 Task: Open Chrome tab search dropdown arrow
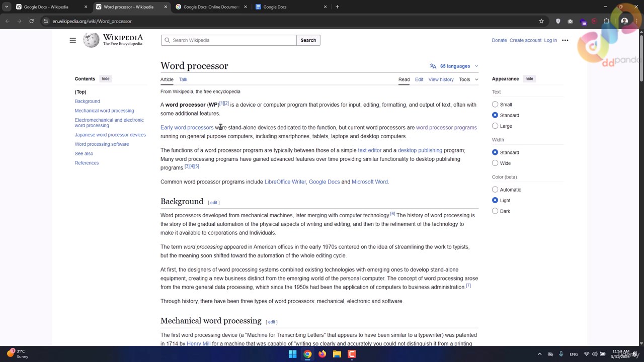7,7
